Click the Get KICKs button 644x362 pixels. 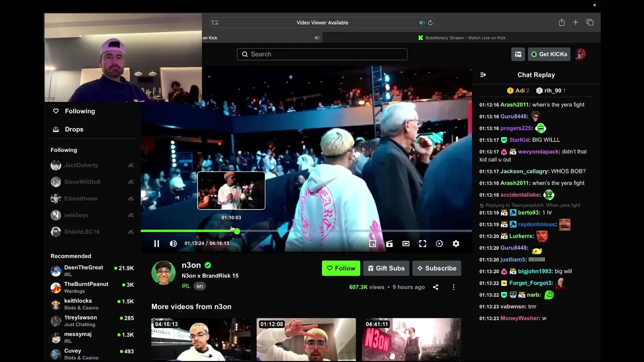pos(549,54)
